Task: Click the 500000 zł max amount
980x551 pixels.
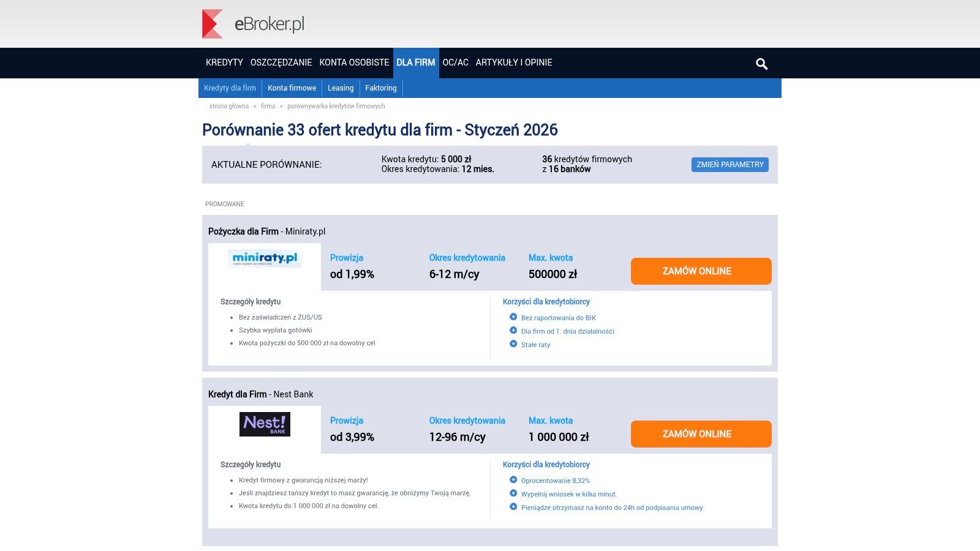Action: pyautogui.click(x=553, y=274)
